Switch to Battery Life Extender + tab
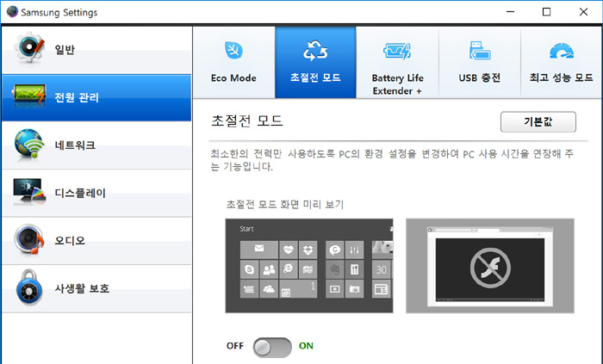 tap(397, 62)
